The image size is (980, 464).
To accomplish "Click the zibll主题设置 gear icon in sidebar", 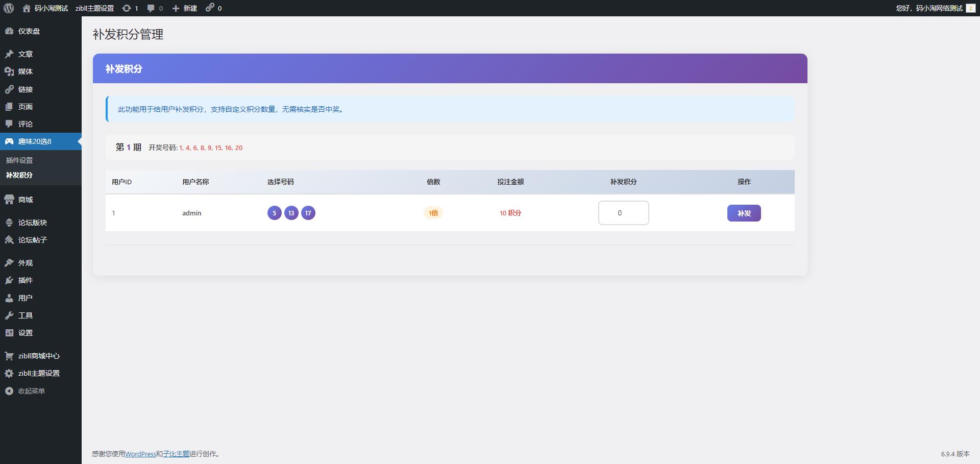I will tap(9, 373).
